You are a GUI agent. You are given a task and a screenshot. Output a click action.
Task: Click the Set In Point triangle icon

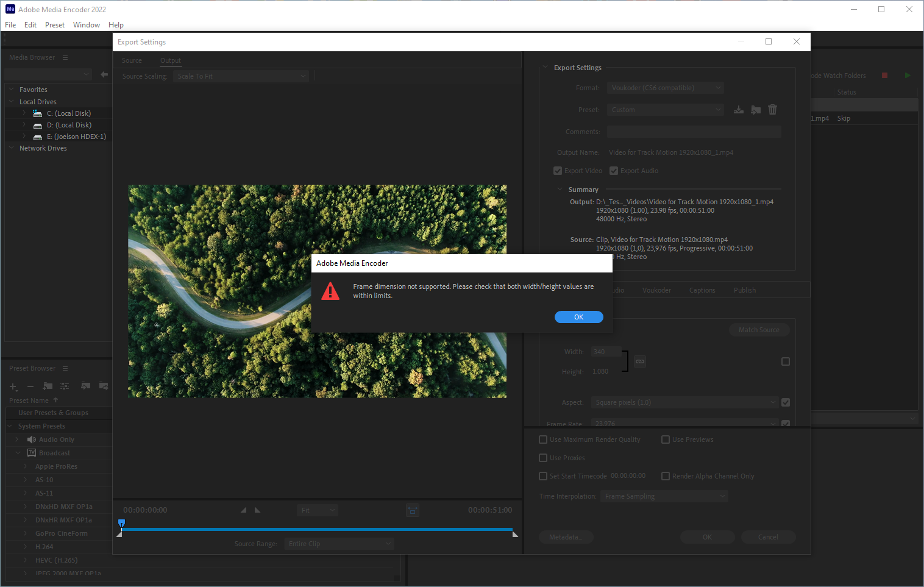(x=243, y=510)
